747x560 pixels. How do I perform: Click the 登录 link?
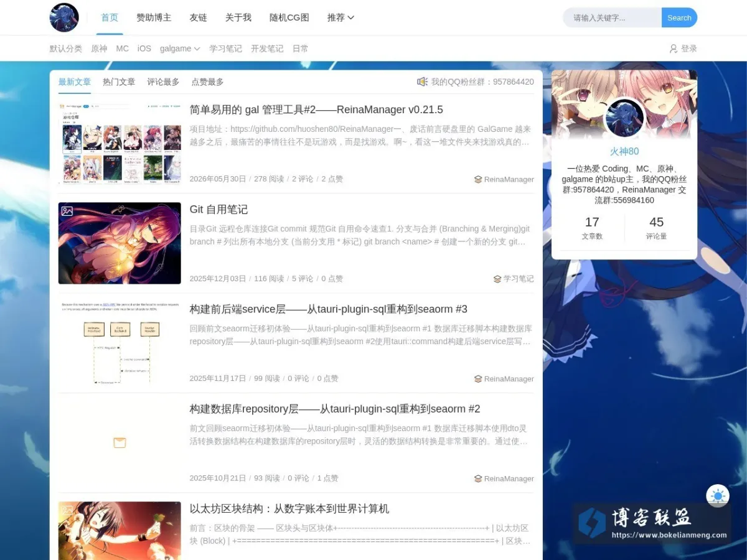[x=689, y=49]
